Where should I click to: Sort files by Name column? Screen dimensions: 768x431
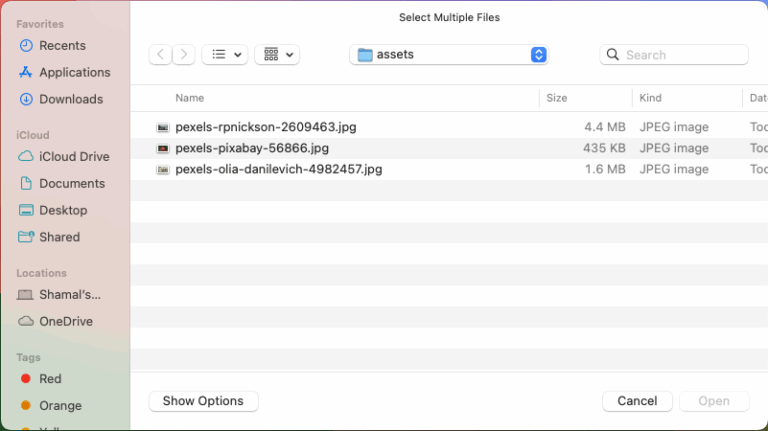pos(190,98)
